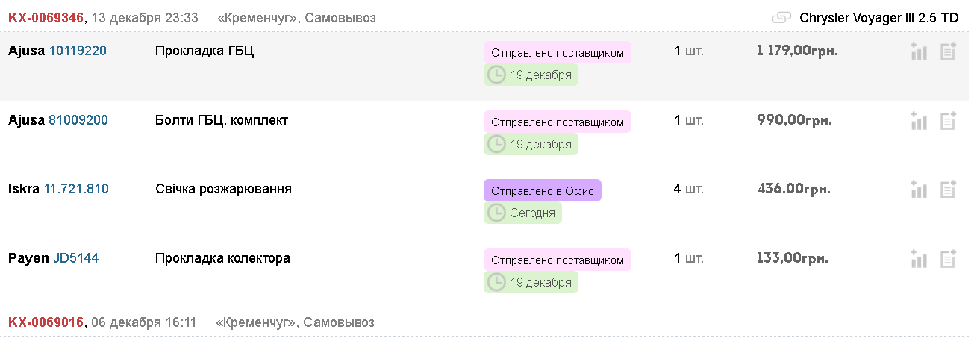Viewport: 980px width, 338px height.
Task: Open part number JD5144 link
Action: click(76, 258)
